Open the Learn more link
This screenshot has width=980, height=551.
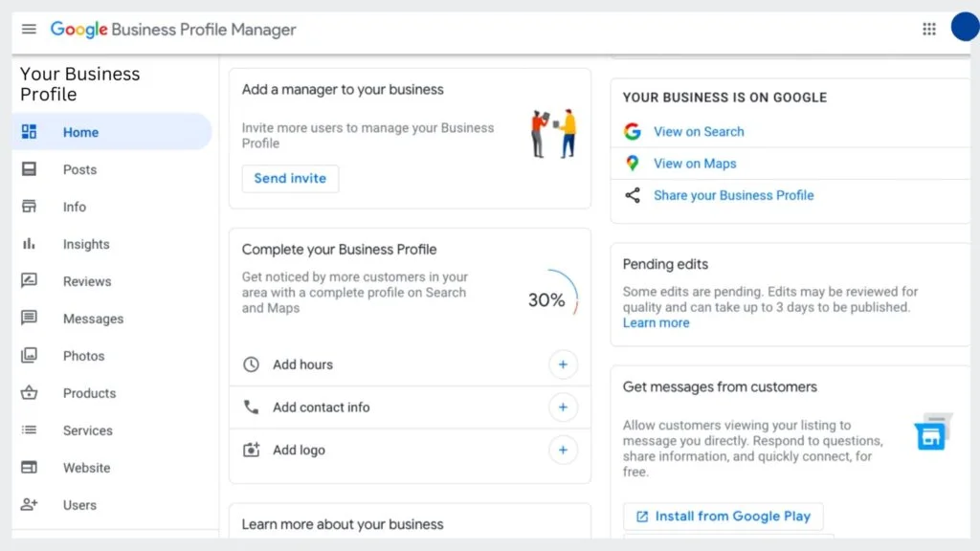pyautogui.click(x=656, y=323)
